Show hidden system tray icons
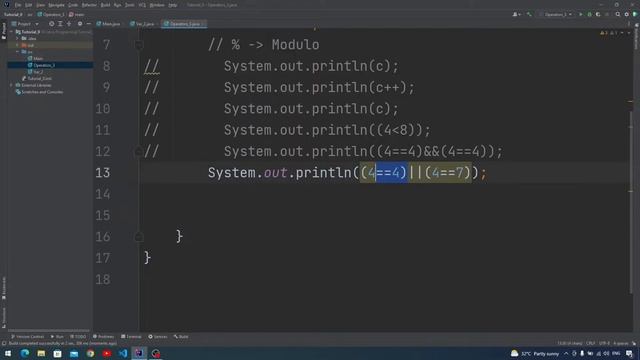The width and height of the screenshot is (640, 360). tap(566, 353)
